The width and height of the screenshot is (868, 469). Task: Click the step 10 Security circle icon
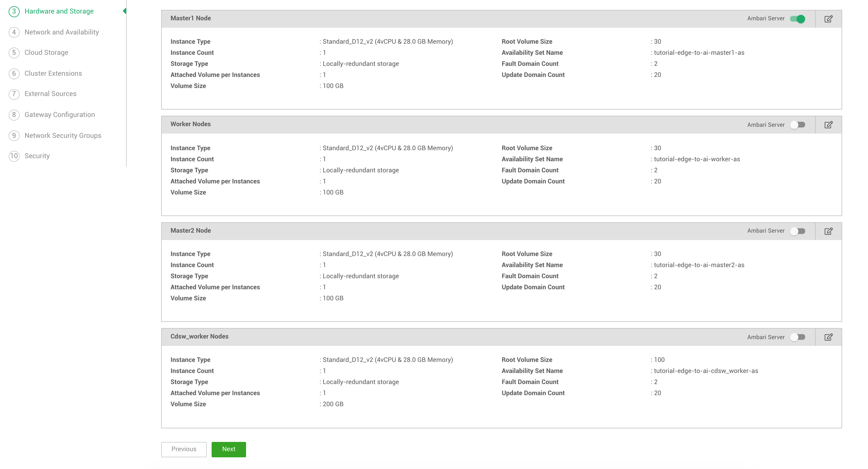[14, 156]
